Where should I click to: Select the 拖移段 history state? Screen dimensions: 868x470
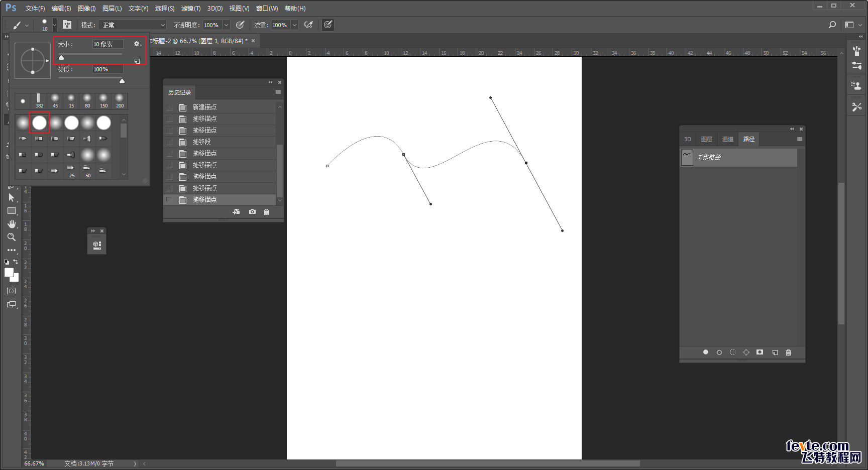tap(201, 142)
